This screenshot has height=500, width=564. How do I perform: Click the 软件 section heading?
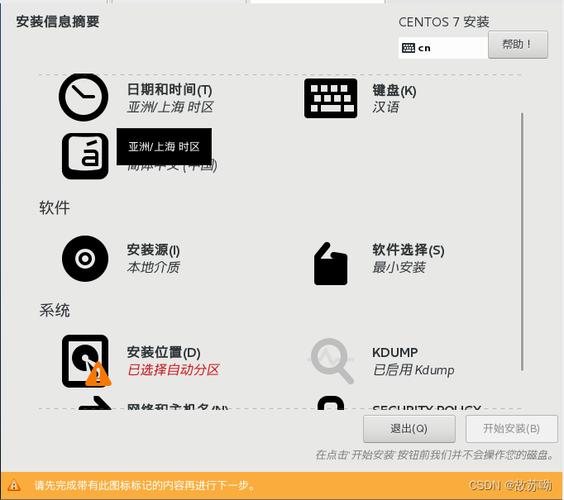click(55, 208)
